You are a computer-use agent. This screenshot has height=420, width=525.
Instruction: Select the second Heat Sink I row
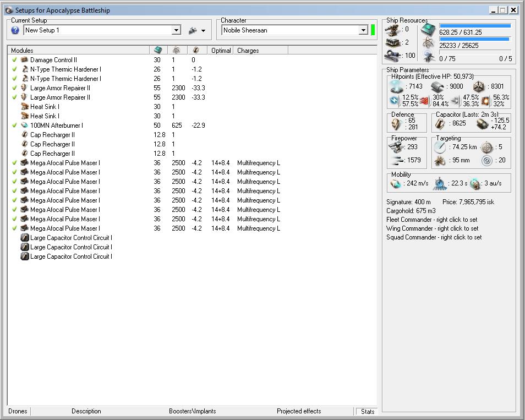[192, 116]
